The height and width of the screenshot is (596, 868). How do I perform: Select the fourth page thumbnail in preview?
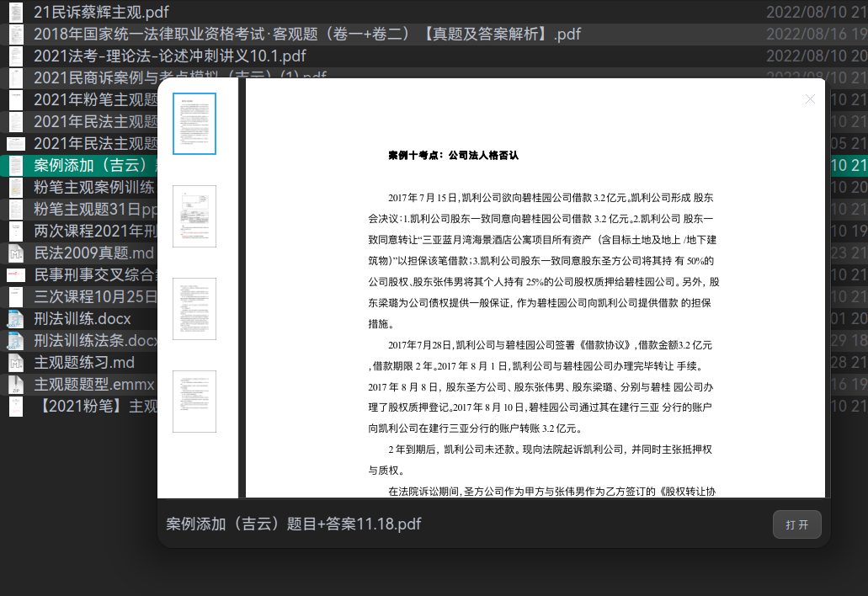click(x=194, y=402)
